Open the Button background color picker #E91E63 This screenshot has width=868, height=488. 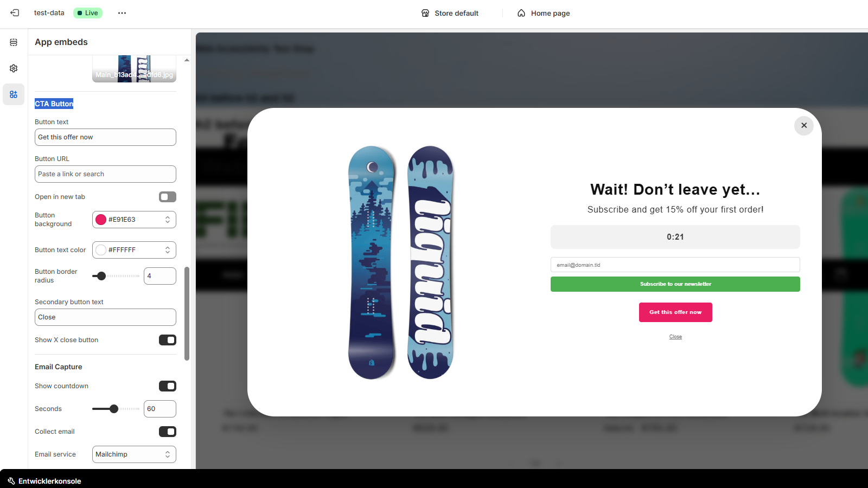coord(134,220)
